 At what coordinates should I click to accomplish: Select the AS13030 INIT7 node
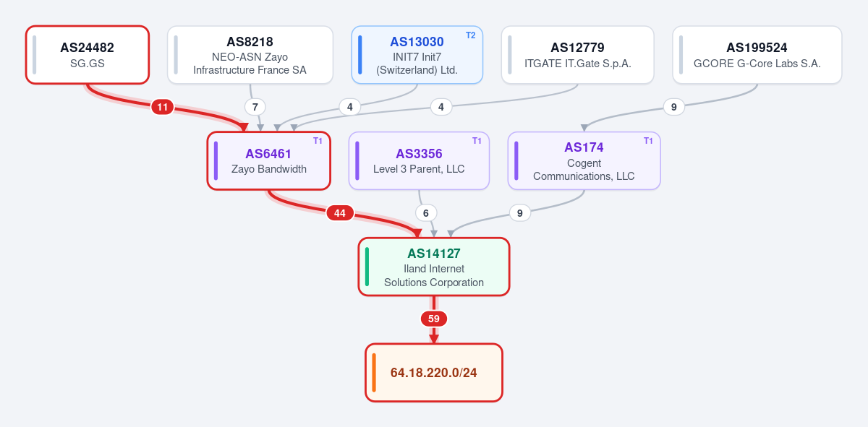(417, 55)
